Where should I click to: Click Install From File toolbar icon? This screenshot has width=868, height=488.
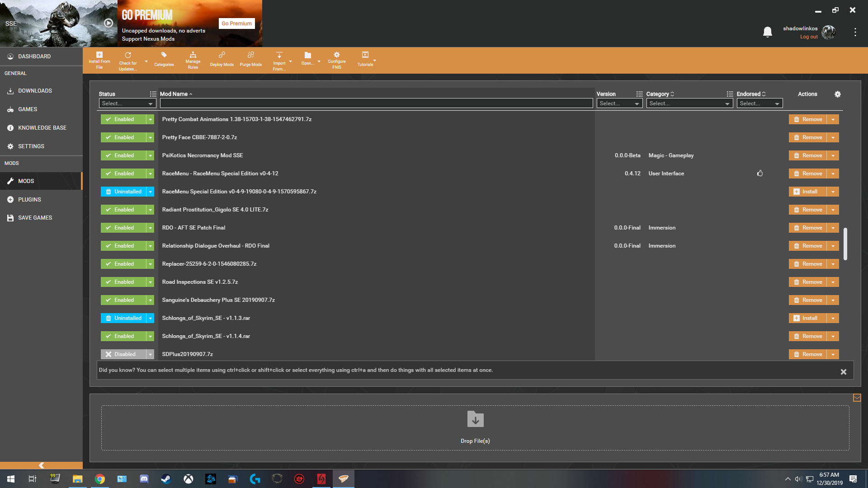99,61
